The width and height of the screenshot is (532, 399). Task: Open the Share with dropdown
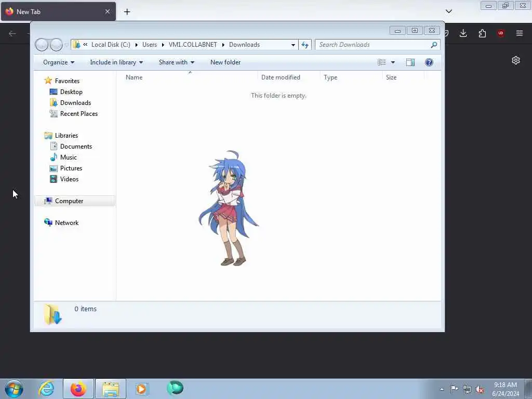click(177, 62)
